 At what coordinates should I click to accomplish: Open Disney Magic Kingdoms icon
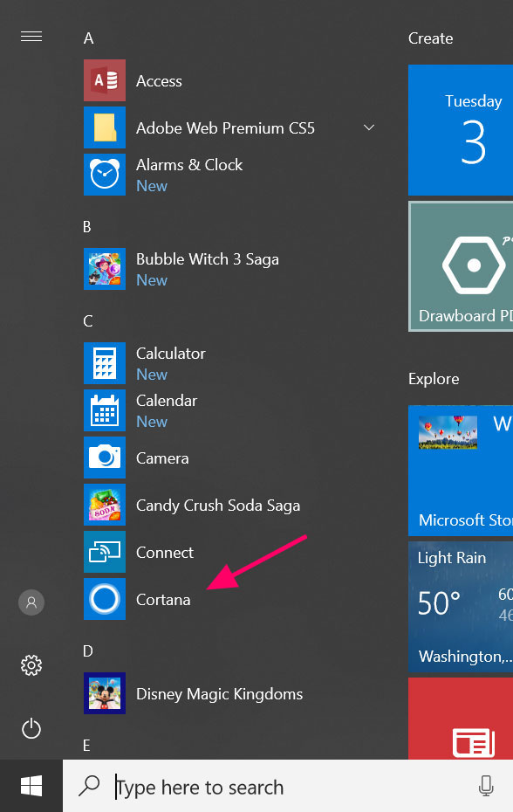[105, 693]
